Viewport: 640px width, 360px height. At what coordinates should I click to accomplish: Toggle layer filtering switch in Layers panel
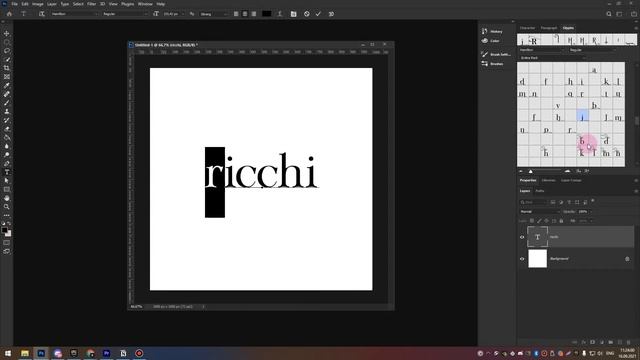point(593,201)
